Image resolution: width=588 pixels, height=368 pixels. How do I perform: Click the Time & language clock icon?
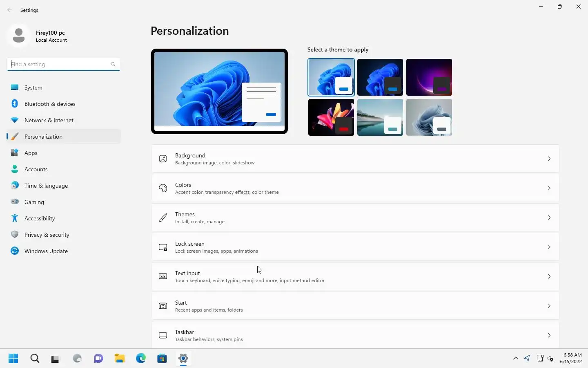point(15,186)
